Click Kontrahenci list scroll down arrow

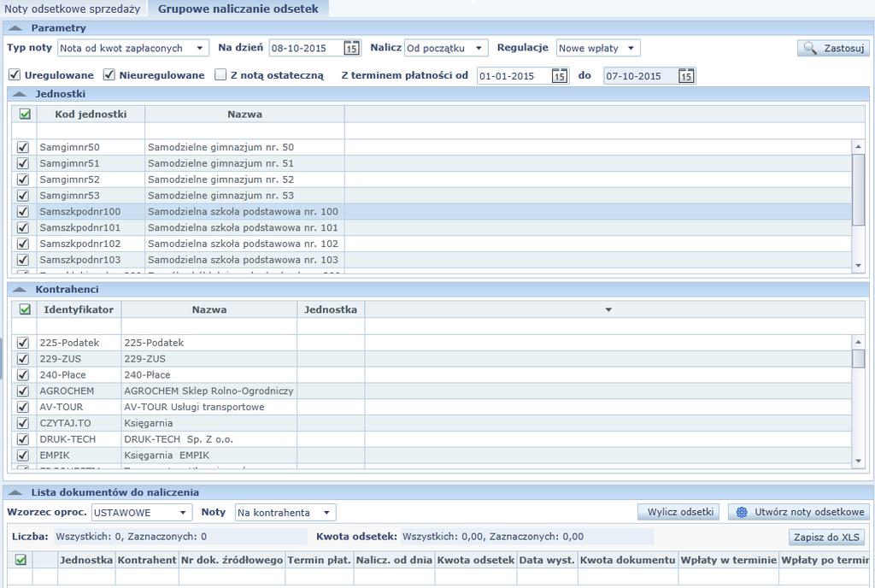pyautogui.click(x=858, y=461)
